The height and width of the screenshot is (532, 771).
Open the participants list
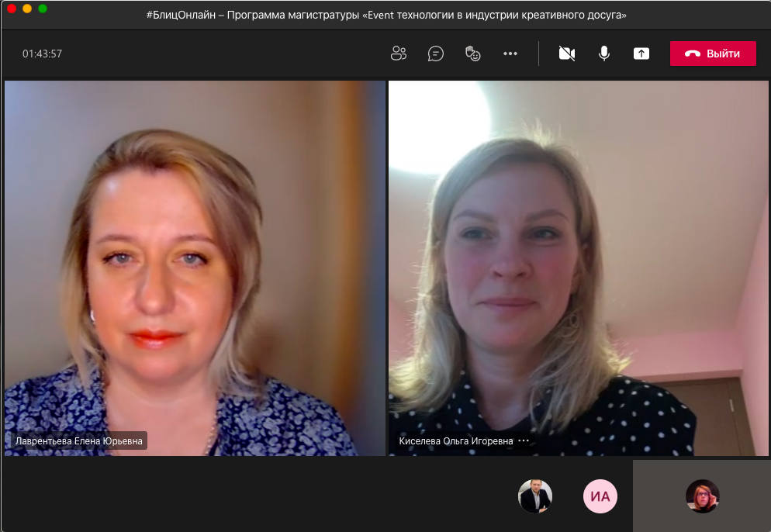point(399,54)
